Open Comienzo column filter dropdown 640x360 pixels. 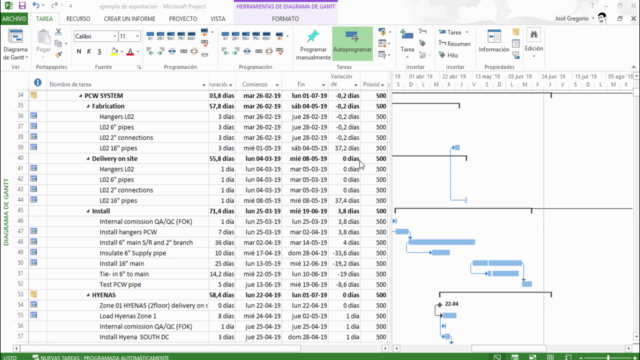pyautogui.click(x=277, y=85)
